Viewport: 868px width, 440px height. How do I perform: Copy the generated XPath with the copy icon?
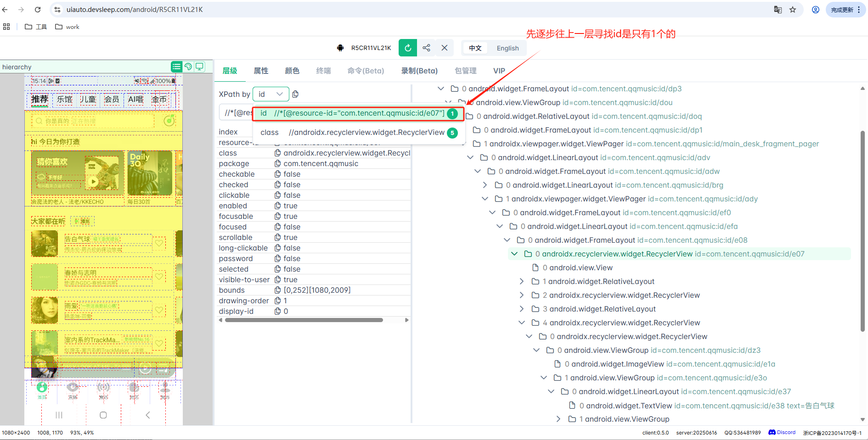click(295, 94)
